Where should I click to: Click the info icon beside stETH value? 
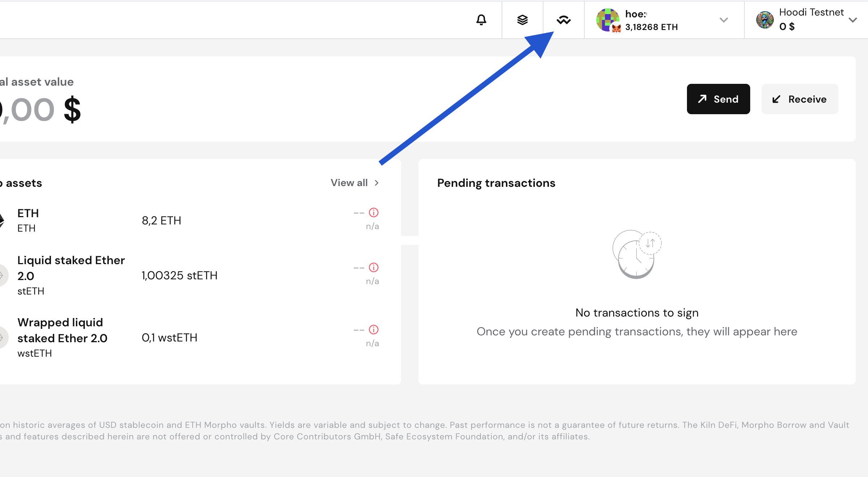tap(373, 268)
